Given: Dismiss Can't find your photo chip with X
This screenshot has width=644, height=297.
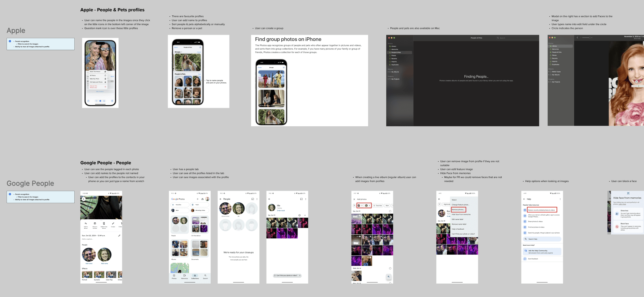Looking at the screenshot, I should [x=300, y=276].
